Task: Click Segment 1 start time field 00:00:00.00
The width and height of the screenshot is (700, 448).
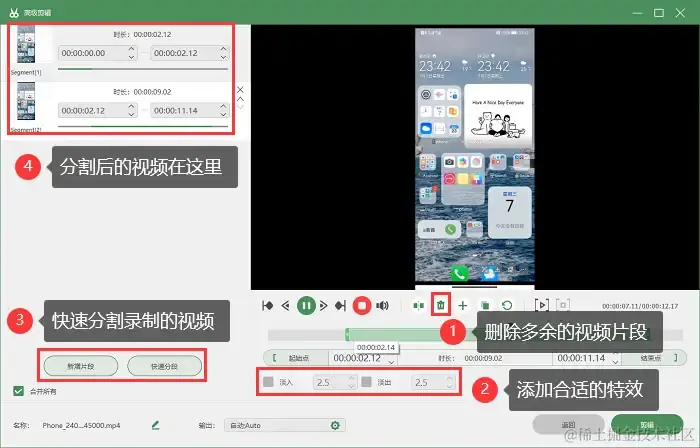Action: coord(97,53)
